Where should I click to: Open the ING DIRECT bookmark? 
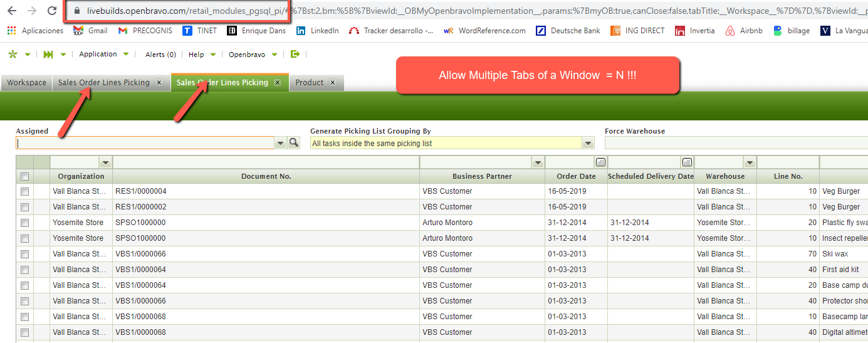point(638,30)
